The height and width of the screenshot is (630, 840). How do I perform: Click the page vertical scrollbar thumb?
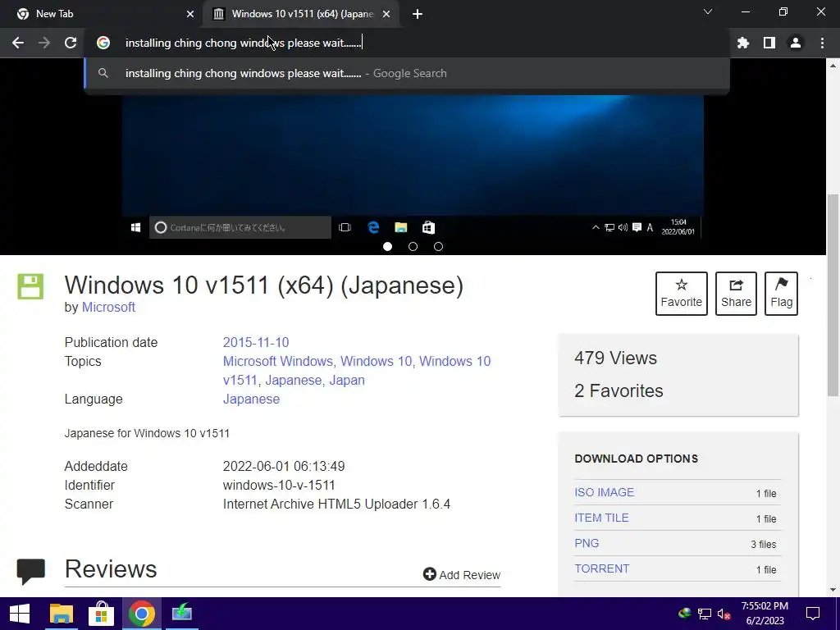coord(833,294)
